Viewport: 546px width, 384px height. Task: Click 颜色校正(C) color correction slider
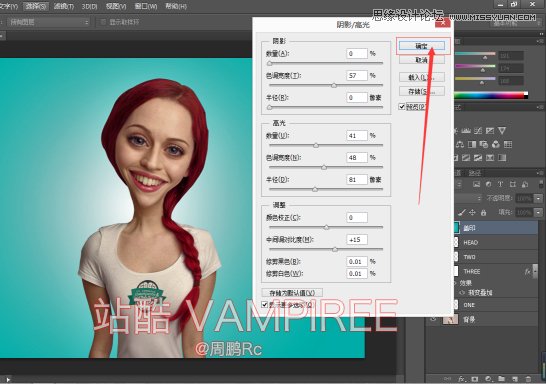click(x=326, y=227)
